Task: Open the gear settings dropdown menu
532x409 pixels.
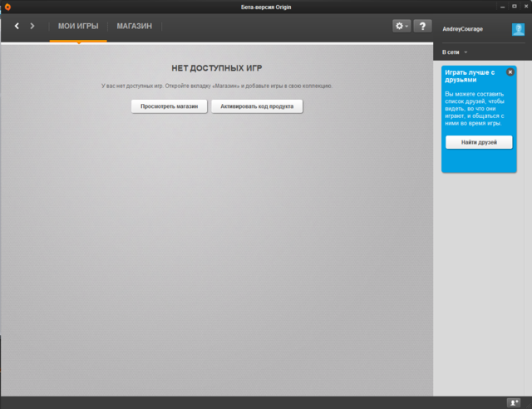Action: (402, 27)
